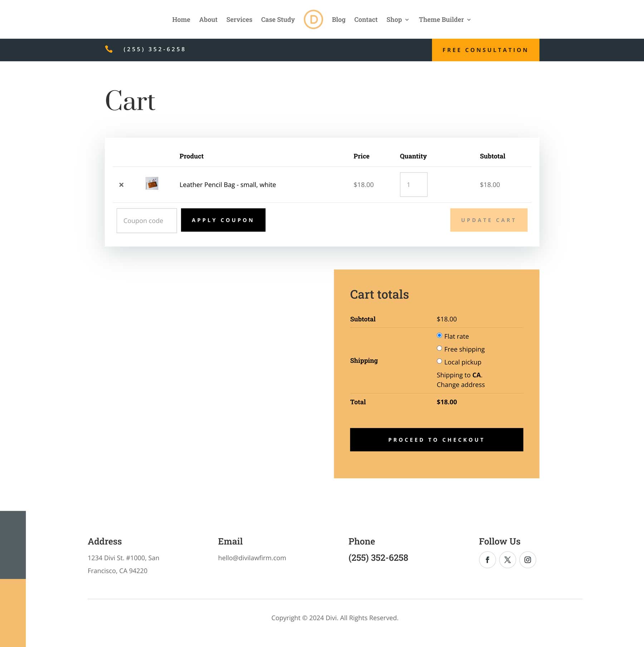Viewport: 644px width, 647px height.
Task: Remove Leather Pencil Bag from the cart
Action: pyautogui.click(x=121, y=185)
